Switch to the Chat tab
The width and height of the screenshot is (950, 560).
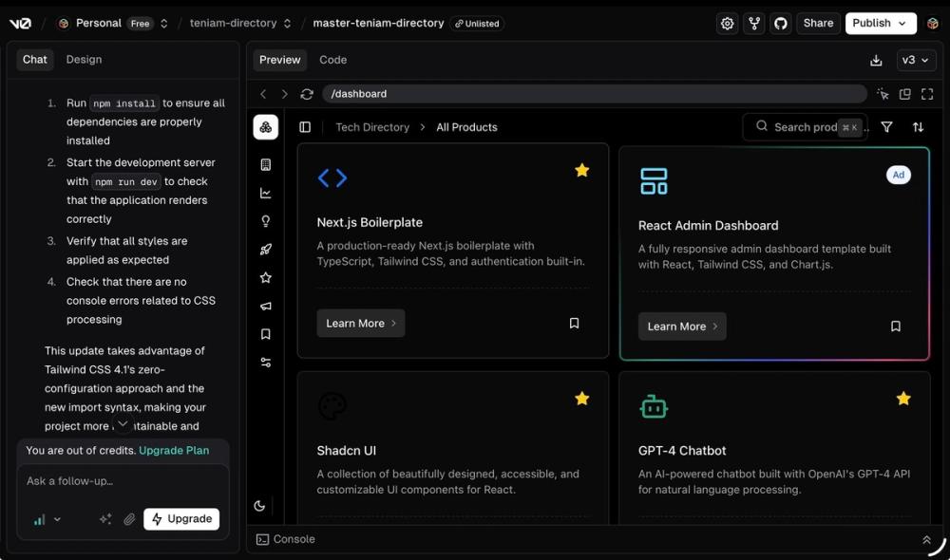click(34, 60)
